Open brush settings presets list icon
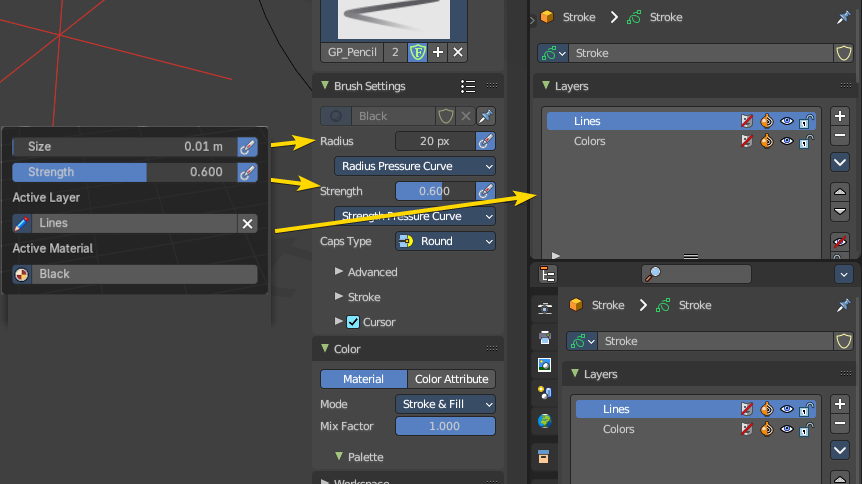The width and height of the screenshot is (862, 484). click(x=468, y=86)
